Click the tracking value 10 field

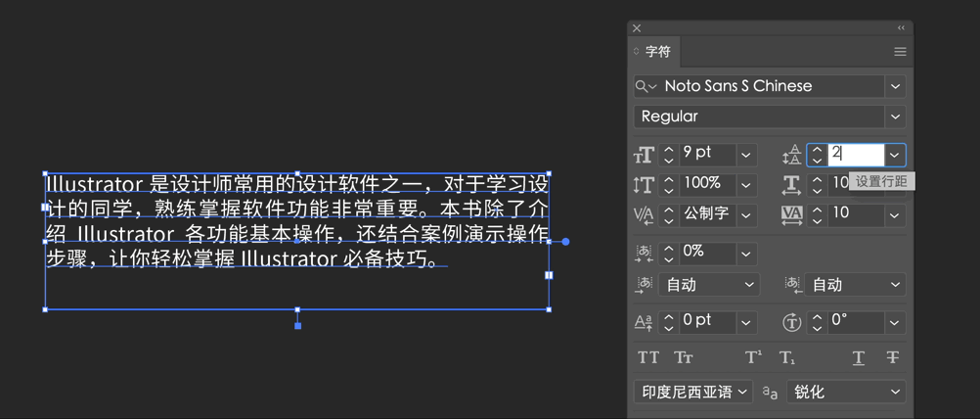(856, 214)
